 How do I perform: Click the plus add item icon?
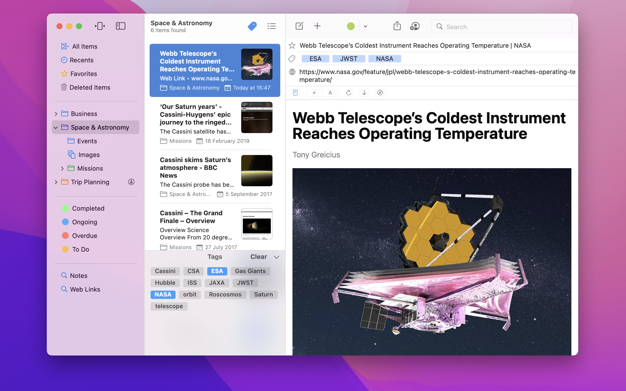tap(317, 26)
